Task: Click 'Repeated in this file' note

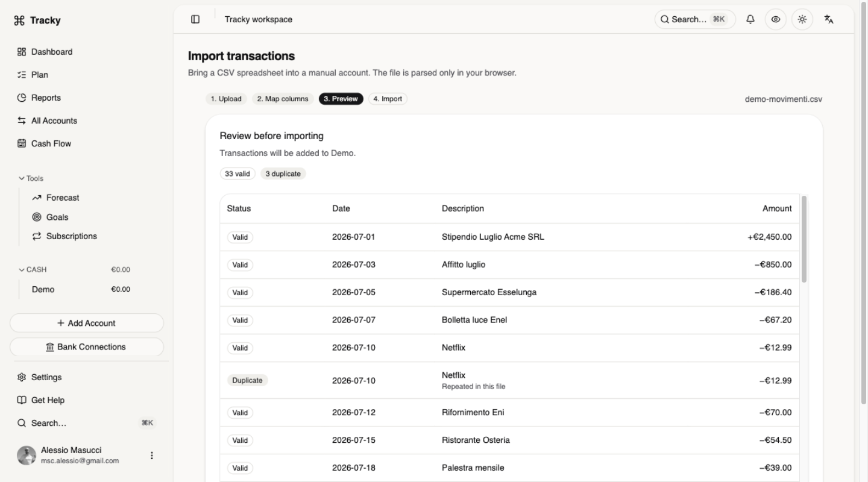Action: (x=473, y=387)
